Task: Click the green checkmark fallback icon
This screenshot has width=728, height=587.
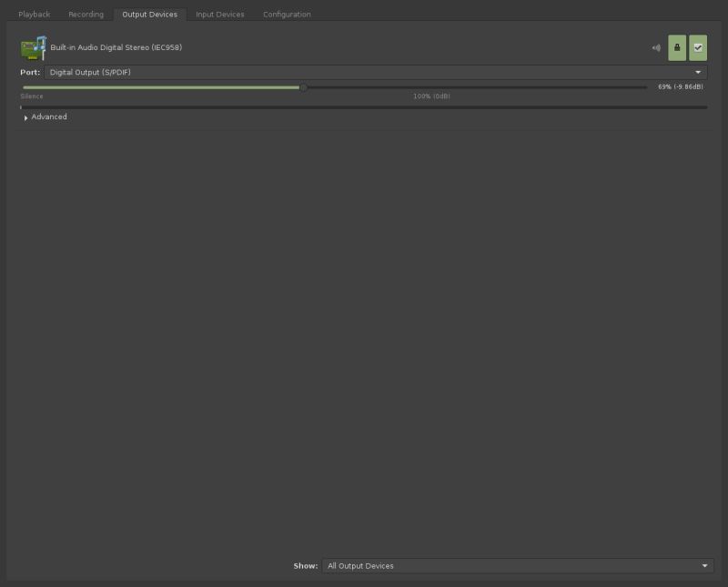Action: tap(698, 46)
